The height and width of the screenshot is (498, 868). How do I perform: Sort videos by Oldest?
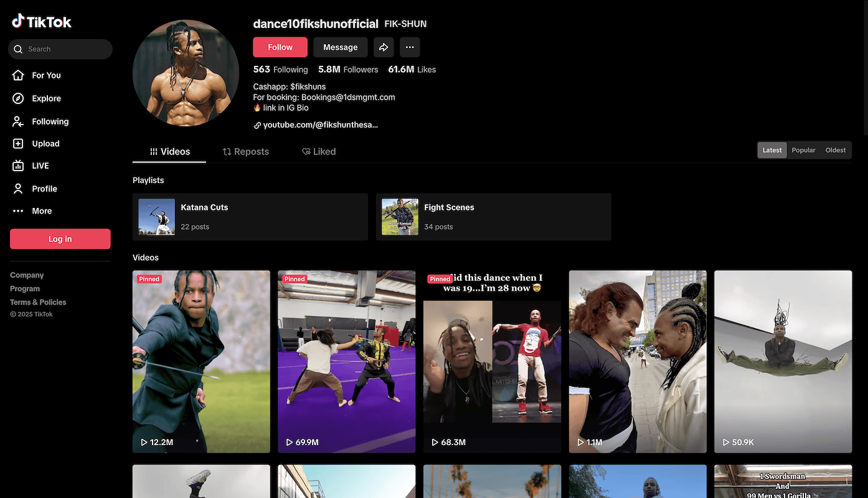coord(835,150)
